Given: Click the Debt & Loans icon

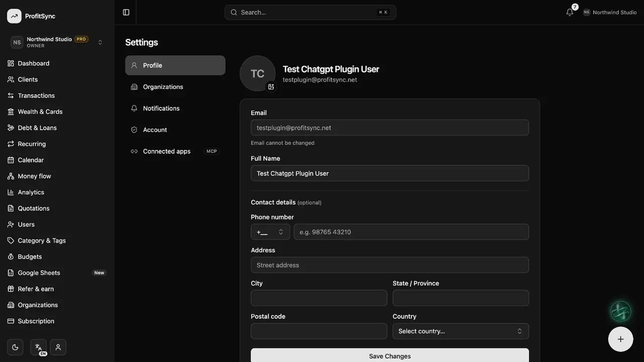Looking at the screenshot, I should tap(11, 128).
